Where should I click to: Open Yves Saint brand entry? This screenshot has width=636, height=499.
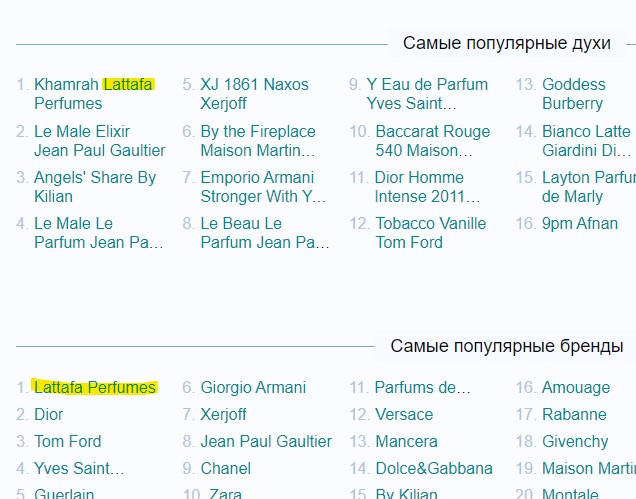tap(79, 469)
